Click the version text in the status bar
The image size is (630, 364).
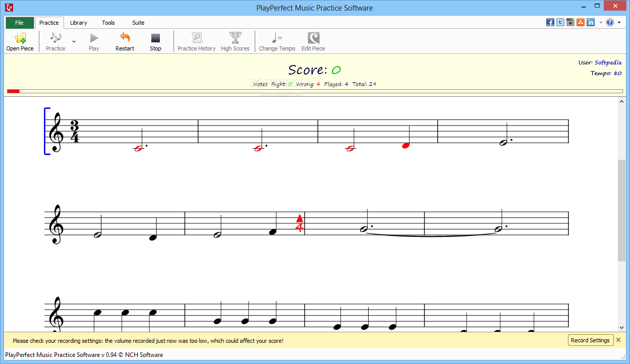[x=84, y=355]
